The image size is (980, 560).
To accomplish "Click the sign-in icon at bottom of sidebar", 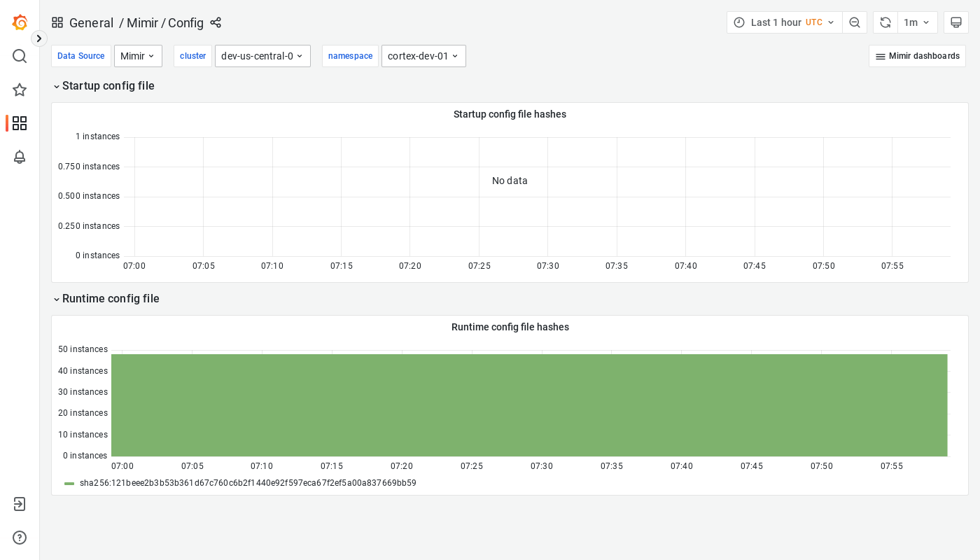I will (20, 503).
